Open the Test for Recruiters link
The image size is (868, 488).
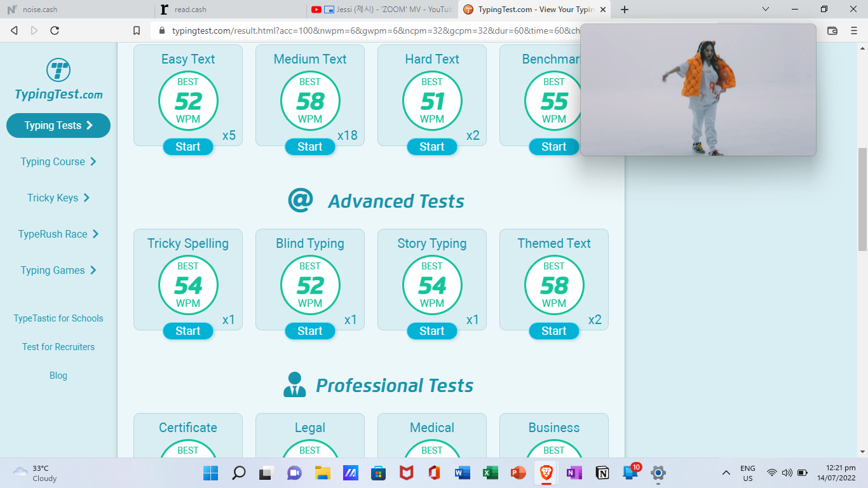58,347
